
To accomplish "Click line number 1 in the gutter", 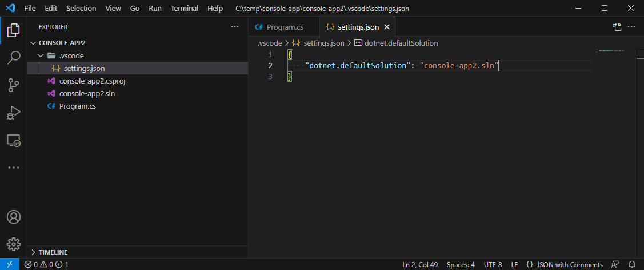I will [270, 55].
